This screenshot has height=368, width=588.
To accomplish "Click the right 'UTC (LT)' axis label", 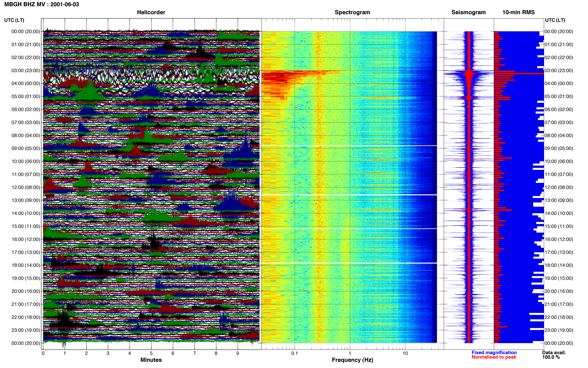I will [555, 20].
